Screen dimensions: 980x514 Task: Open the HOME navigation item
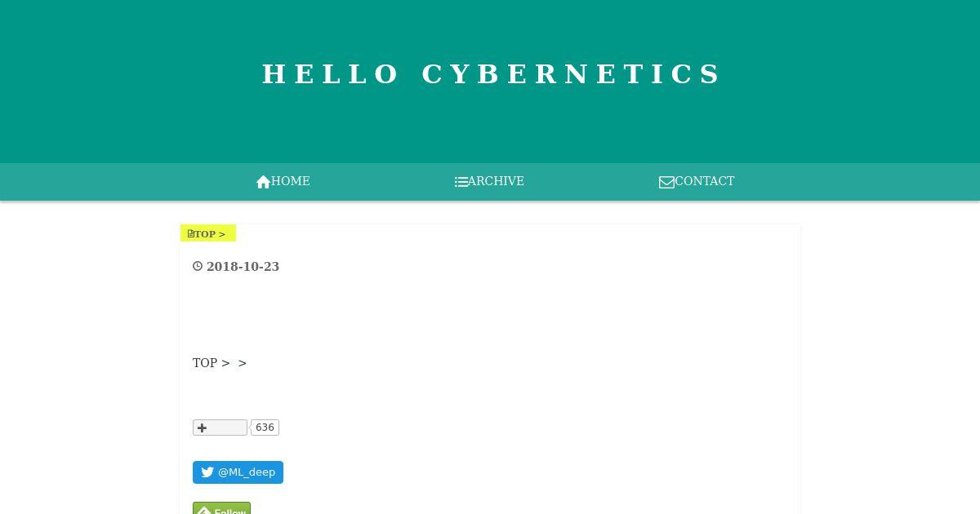click(x=283, y=181)
